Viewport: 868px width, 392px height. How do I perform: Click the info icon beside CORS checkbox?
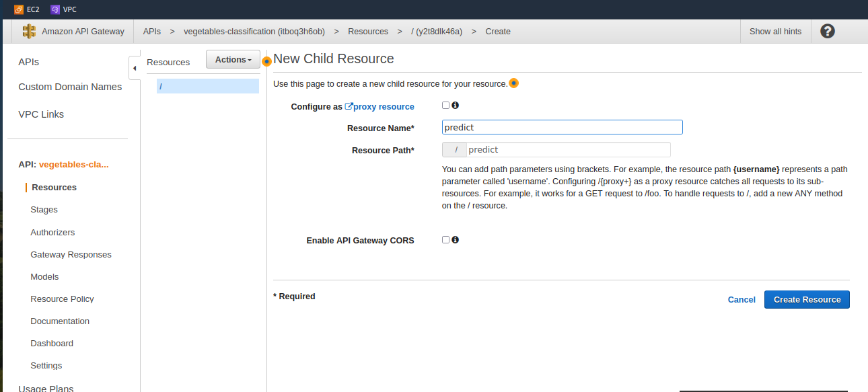[x=456, y=239]
